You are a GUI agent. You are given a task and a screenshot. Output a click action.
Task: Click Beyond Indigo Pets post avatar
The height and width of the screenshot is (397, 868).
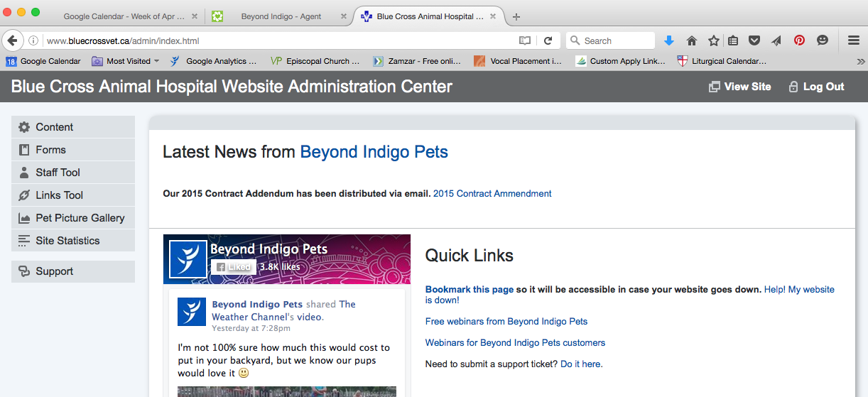click(192, 312)
